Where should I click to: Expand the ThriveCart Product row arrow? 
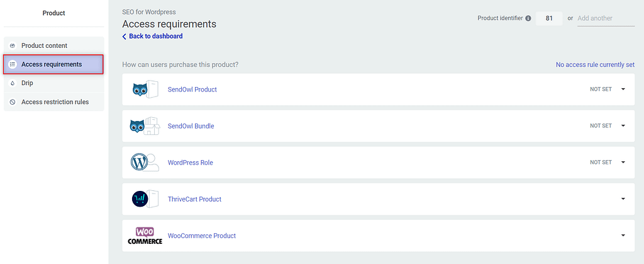click(x=623, y=199)
